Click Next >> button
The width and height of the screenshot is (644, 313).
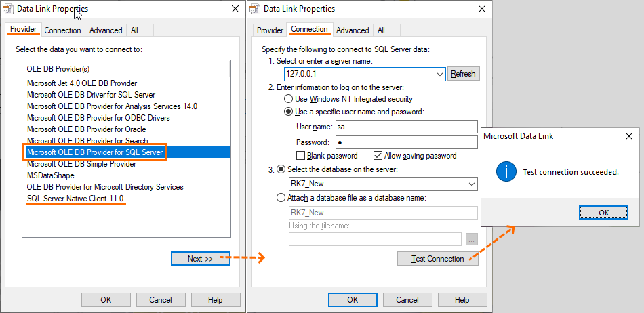tap(201, 258)
